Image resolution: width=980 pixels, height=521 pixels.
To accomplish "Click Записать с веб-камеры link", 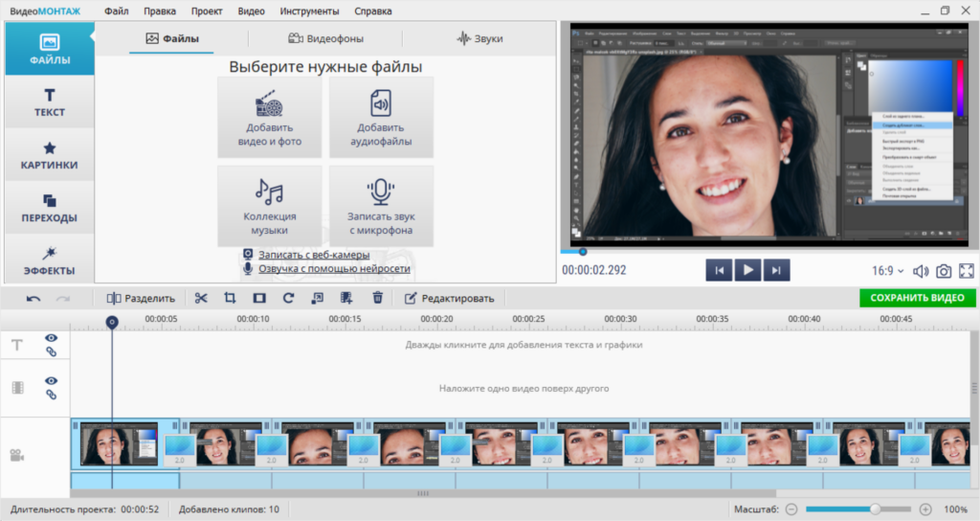I will (314, 255).
